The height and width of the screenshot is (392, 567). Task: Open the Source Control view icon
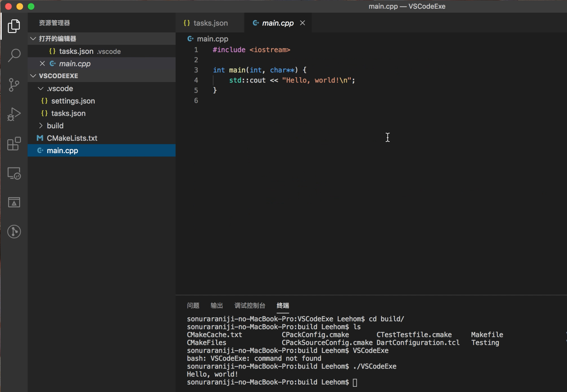(x=14, y=85)
